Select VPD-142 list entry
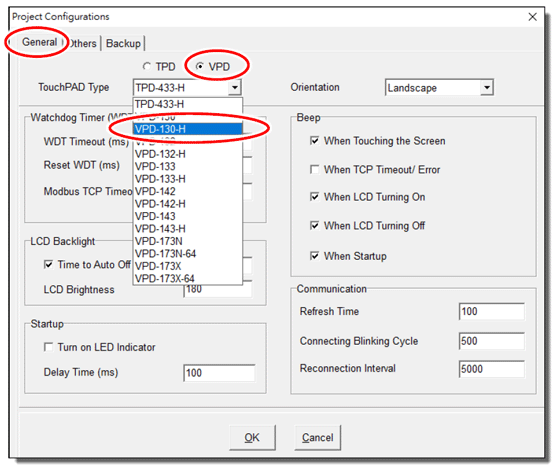559x470 pixels. click(x=188, y=191)
